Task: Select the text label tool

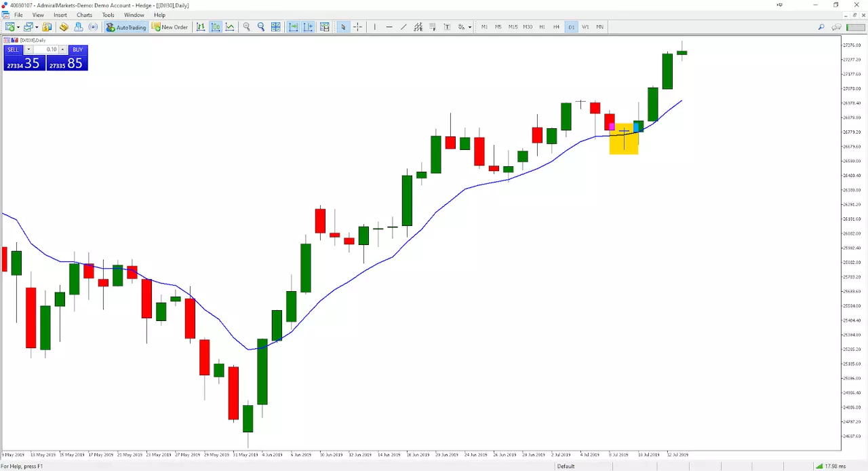Action: pos(447,27)
